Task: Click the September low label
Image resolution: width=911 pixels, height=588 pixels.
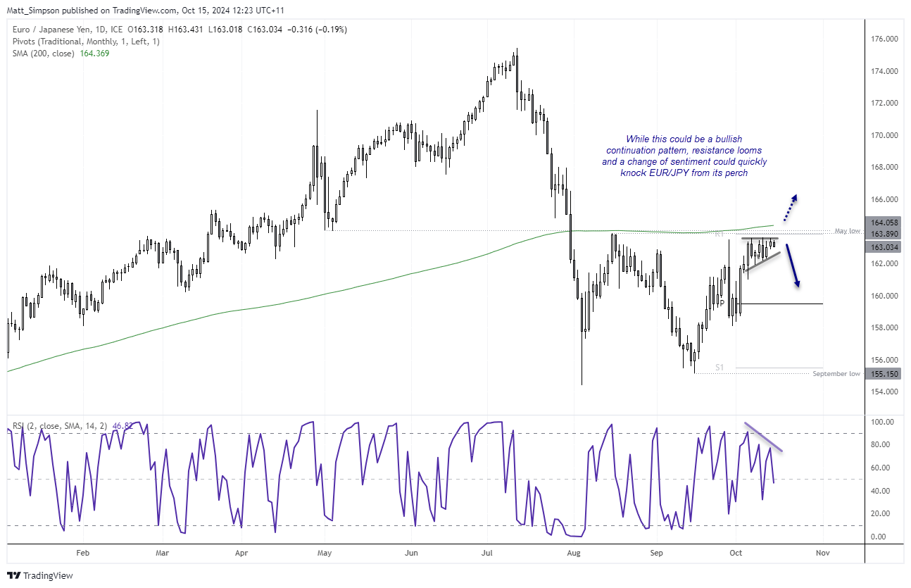Action: [836, 374]
